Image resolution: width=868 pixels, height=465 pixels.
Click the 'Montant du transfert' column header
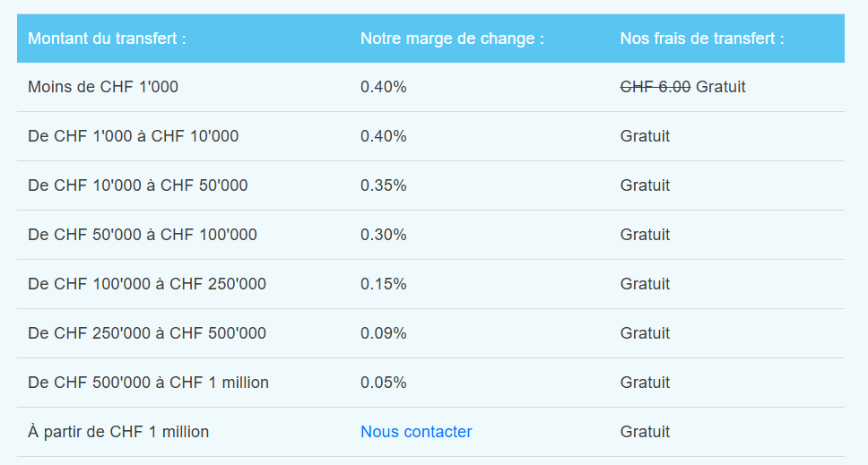(x=107, y=39)
